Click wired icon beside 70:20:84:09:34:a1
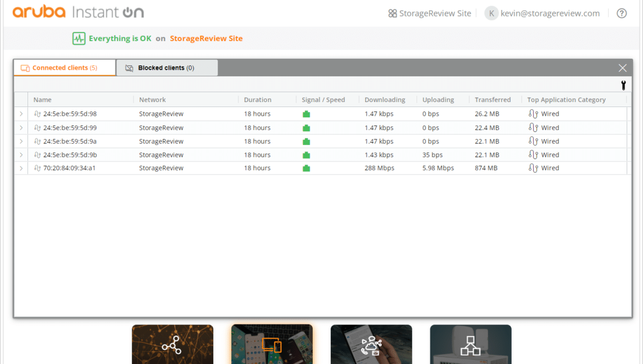 pyautogui.click(x=37, y=168)
